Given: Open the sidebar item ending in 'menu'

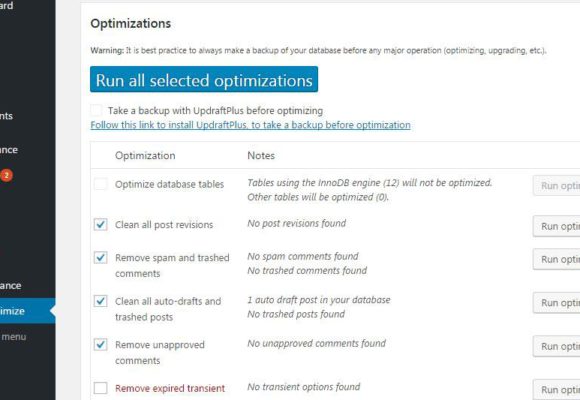Looking at the screenshot, I should click(14, 337).
